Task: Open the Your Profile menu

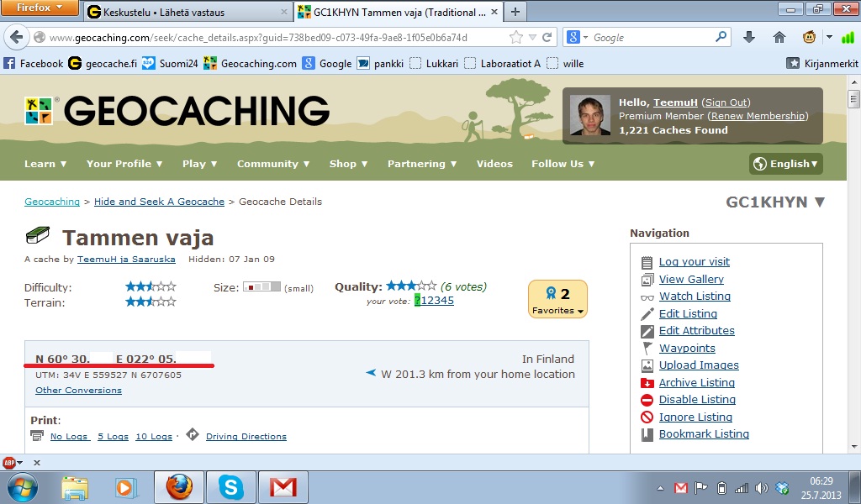Action: click(x=124, y=164)
